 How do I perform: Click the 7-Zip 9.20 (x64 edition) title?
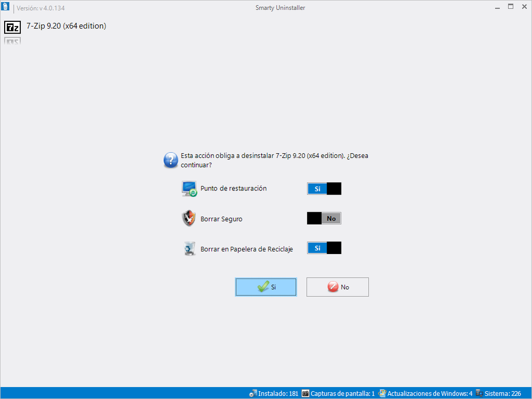(67, 26)
